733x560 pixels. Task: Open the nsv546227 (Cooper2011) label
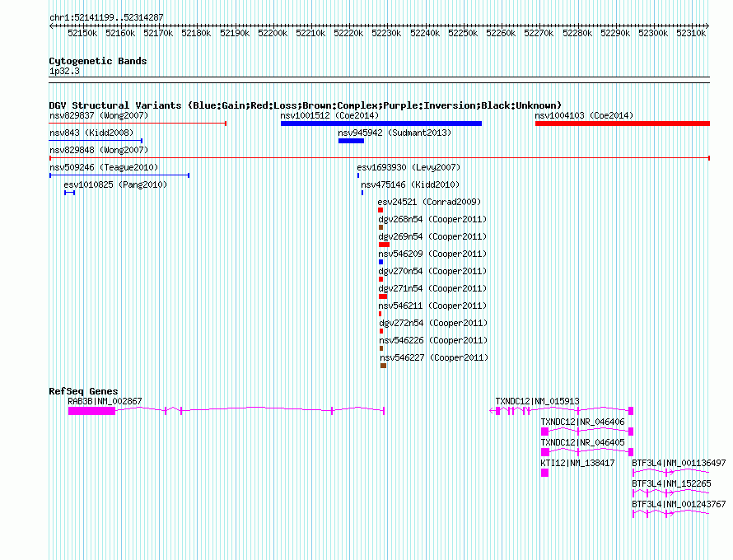click(434, 357)
